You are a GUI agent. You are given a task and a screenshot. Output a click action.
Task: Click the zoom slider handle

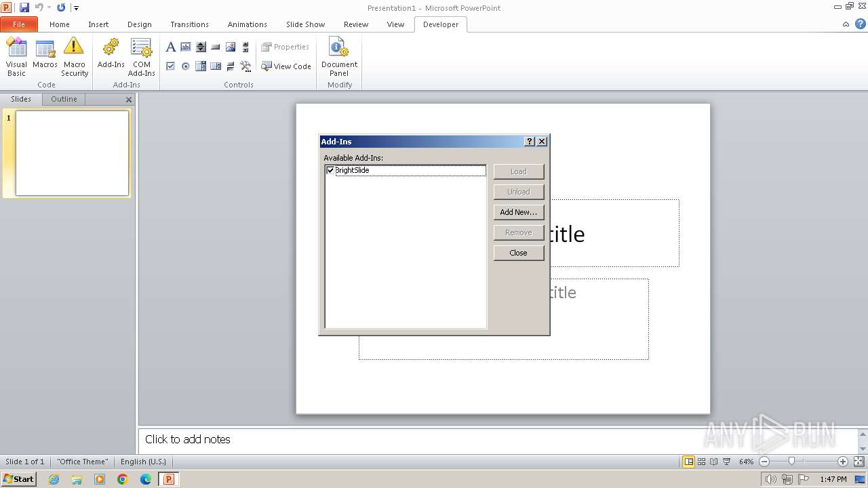(791, 462)
